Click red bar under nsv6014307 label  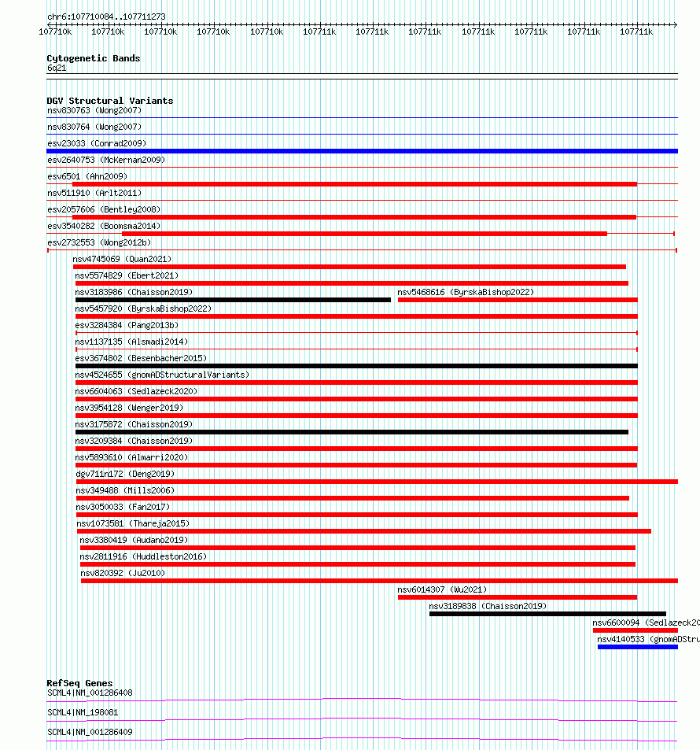(518, 597)
